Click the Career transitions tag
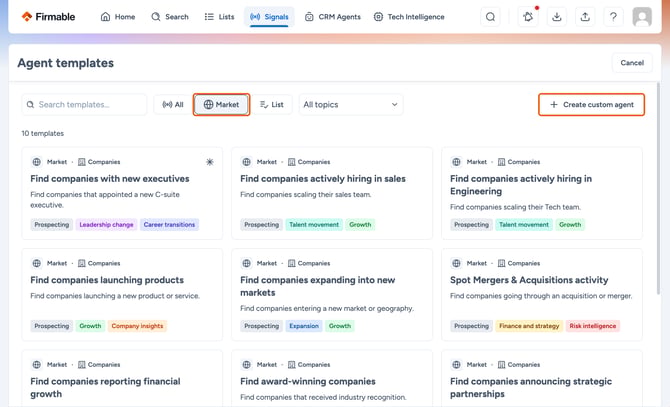Screen dimensions: 670x407 169,225
